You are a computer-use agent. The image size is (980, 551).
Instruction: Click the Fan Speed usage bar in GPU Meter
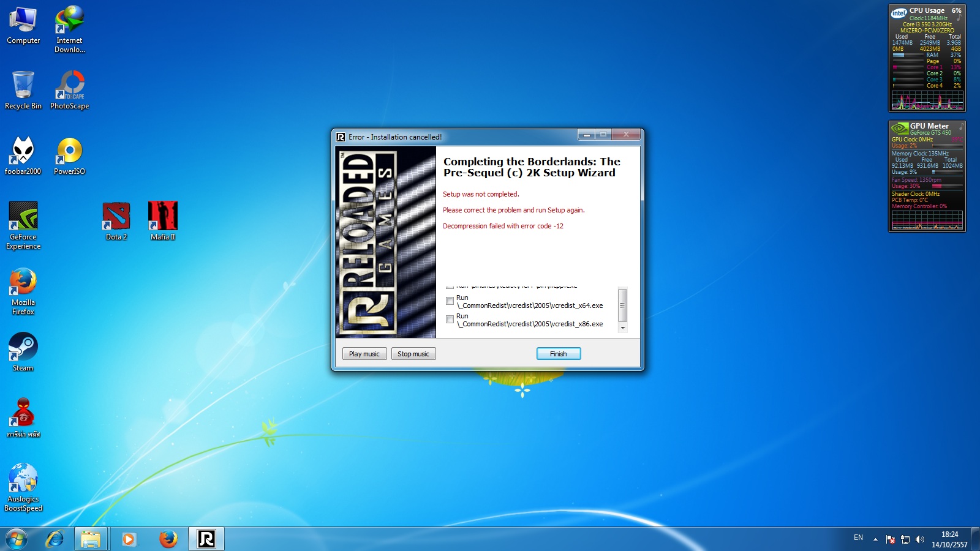click(947, 186)
